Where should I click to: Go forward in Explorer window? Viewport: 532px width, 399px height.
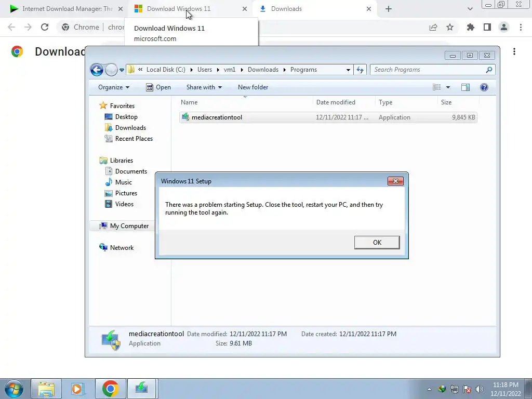tap(111, 70)
